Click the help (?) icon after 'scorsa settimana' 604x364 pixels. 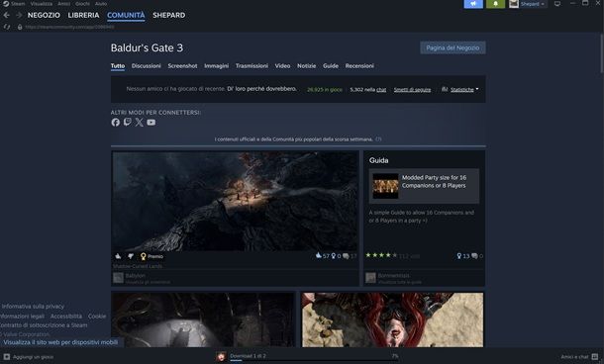[378, 139]
